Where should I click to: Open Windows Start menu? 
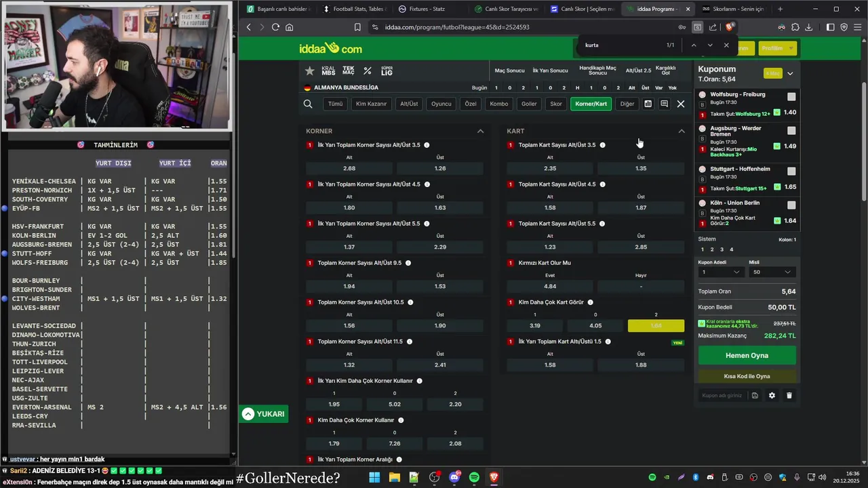coord(374,478)
